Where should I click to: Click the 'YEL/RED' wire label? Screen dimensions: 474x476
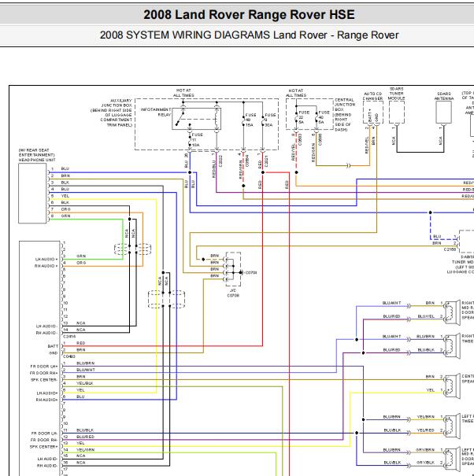[426, 430]
